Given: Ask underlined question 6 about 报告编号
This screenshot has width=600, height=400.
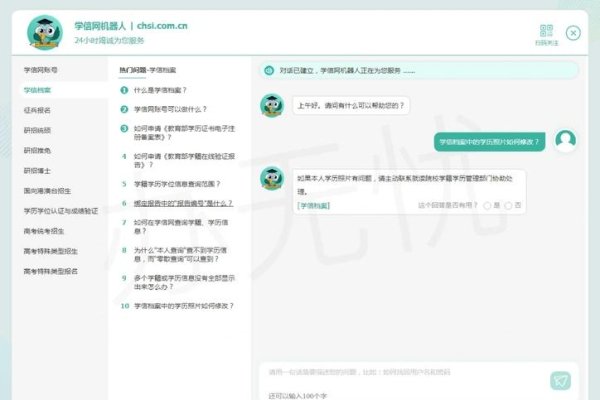Looking at the screenshot, I should coord(183,203).
